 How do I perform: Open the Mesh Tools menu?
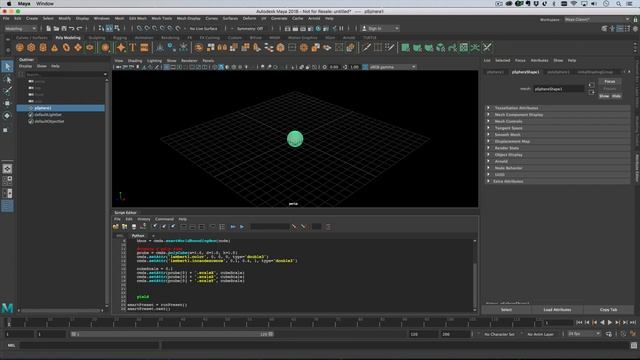pyautogui.click(x=162, y=18)
